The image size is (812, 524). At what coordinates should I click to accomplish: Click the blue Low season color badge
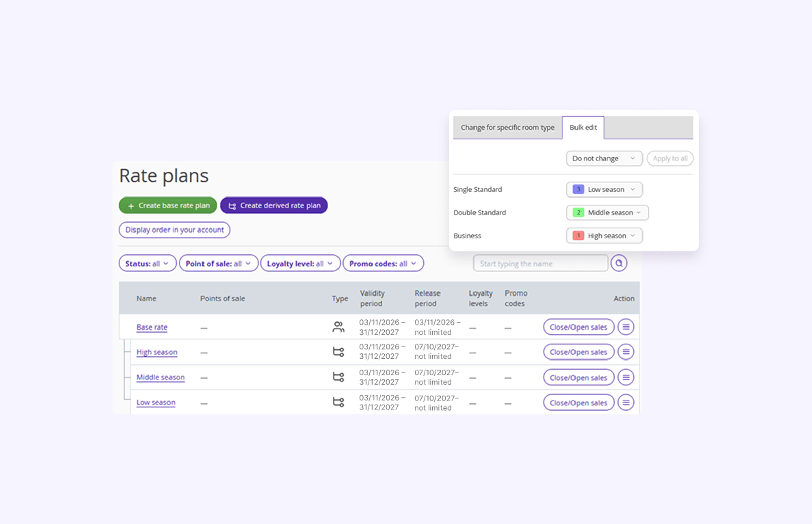coord(578,189)
